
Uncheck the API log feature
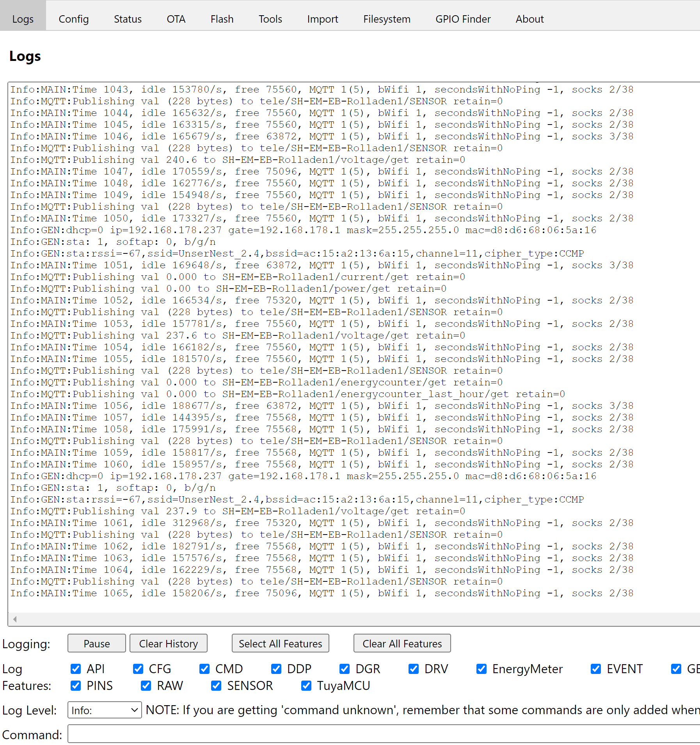pos(76,669)
